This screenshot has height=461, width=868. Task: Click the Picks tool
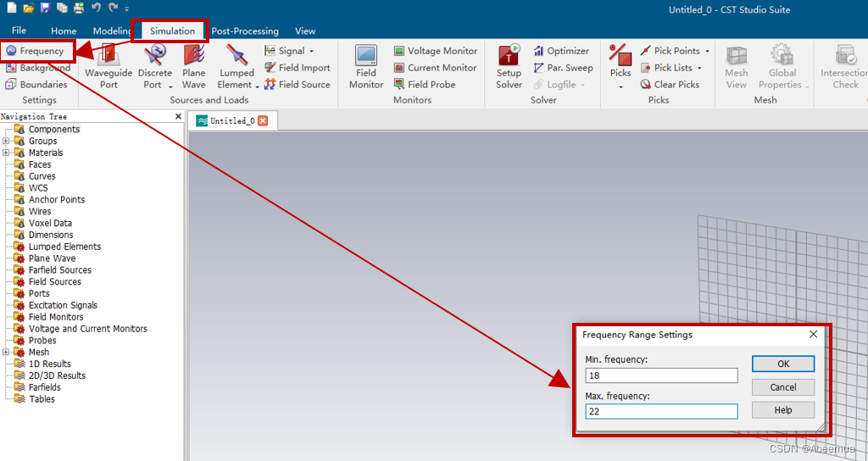pyautogui.click(x=620, y=61)
